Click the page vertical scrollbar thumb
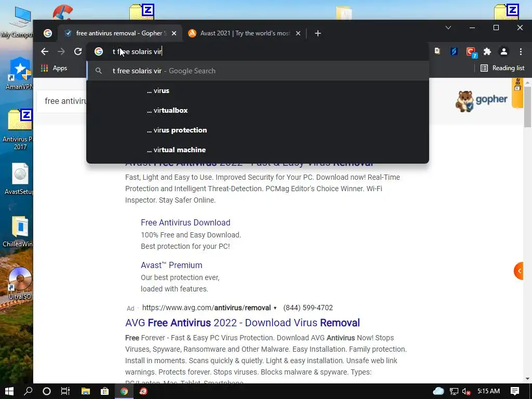This screenshot has width=532, height=399. coord(527,106)
